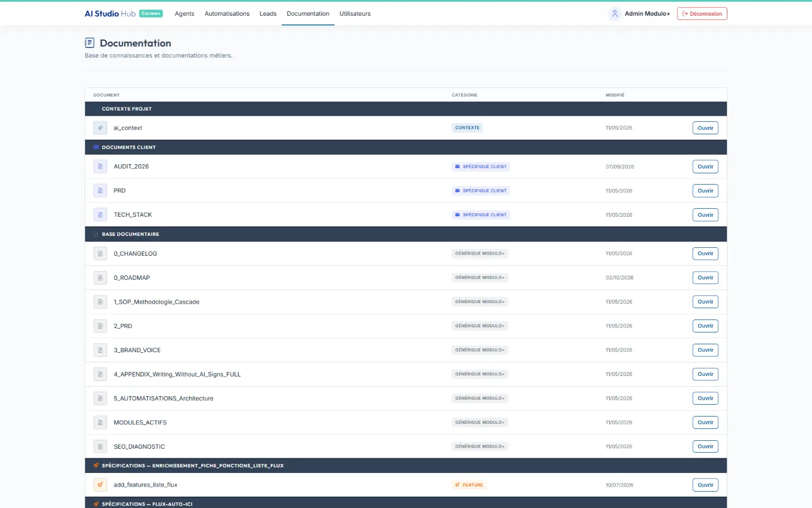
Task: Click the FEATURE category badge
Action: (469, 485)
